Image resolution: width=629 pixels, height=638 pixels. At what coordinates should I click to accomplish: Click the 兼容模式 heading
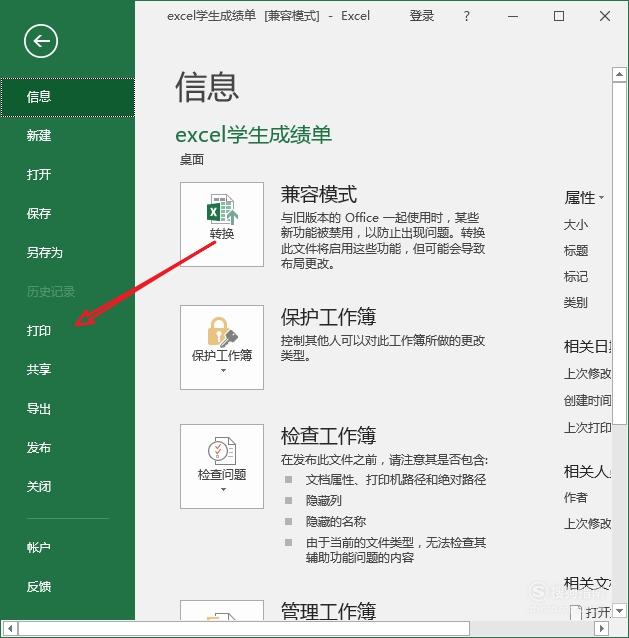click(x=319, y=194)
